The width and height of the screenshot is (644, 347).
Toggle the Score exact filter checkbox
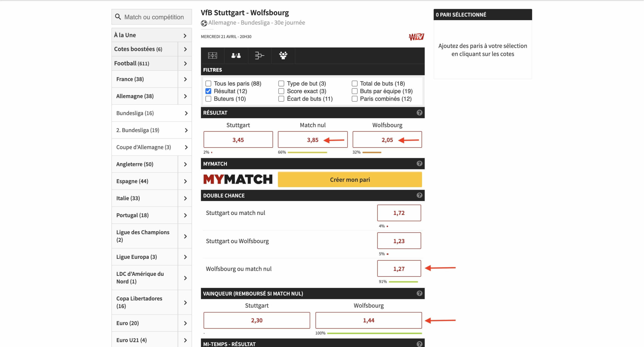pos(281,91)
